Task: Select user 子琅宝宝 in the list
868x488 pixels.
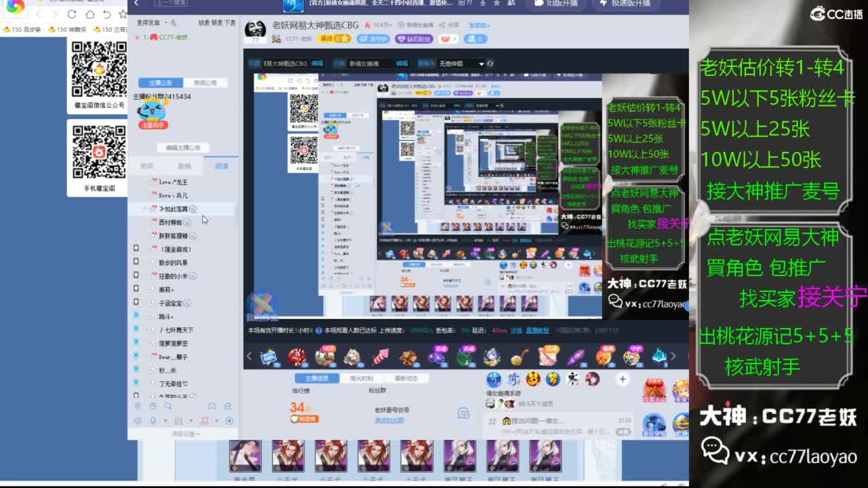Action: point(170,303)
